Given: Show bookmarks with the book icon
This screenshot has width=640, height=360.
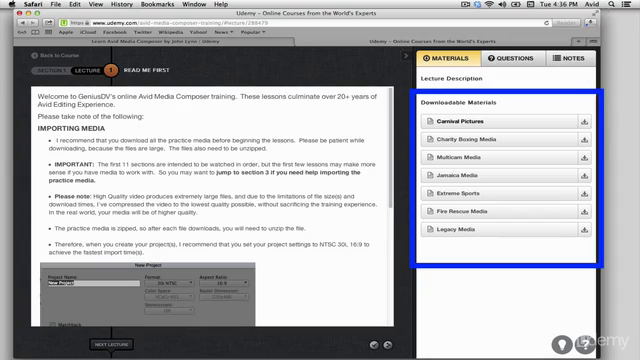Looking at the screenshot, I should tap(36, 32).
